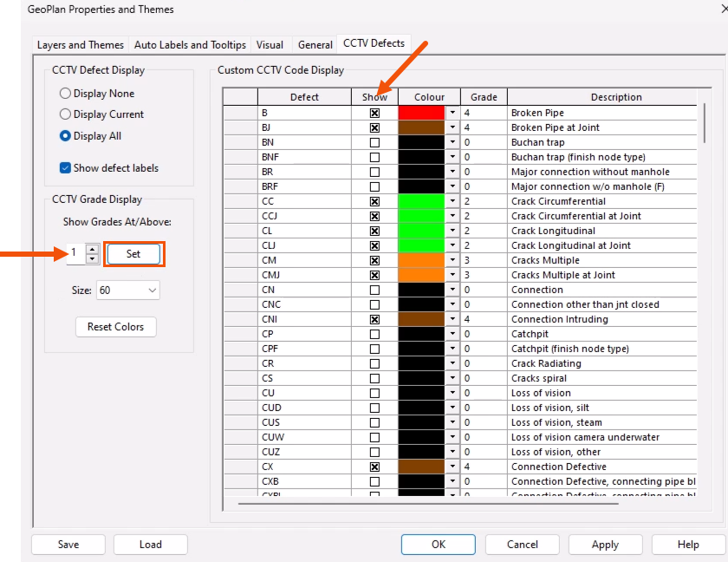Apply the current settings

[x=605, y=544]
